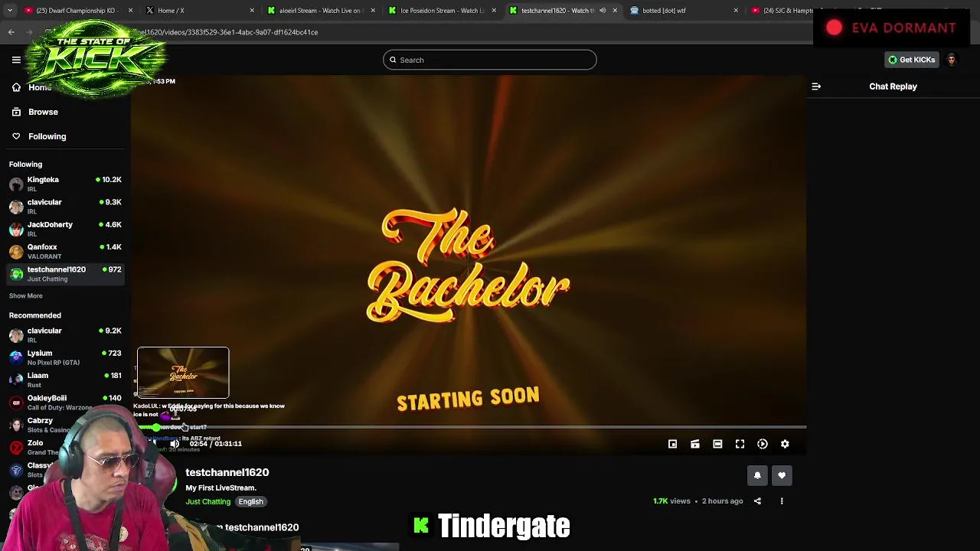Go back with the browser back arrow
The height and width of the screenshot is (551, 980).
pyautogui.click(x=11, y=32)
